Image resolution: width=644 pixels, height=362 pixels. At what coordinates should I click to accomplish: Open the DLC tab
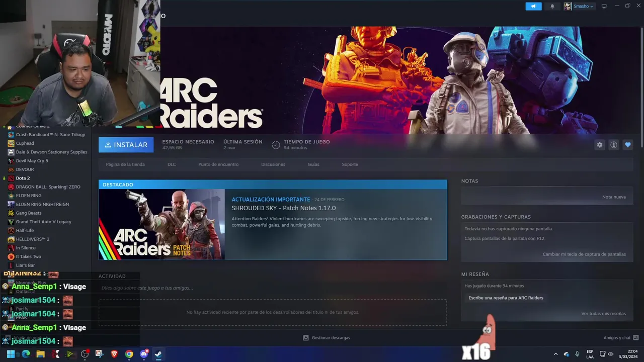pos(172,164)
